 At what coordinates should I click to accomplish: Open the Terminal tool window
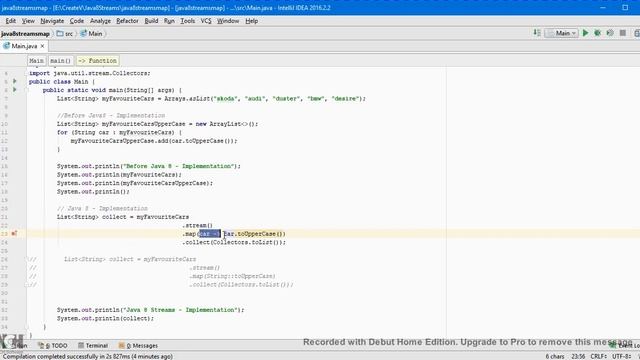coord(93,345)
